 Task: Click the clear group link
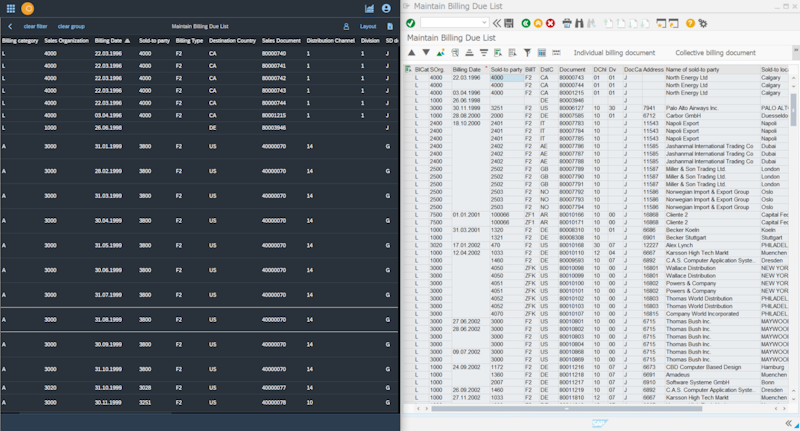tap(71, 26)
